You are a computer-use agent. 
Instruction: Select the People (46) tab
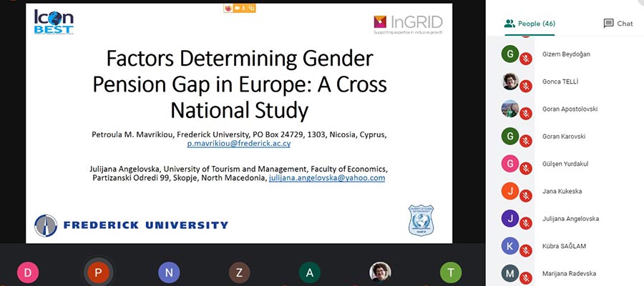point(530,24)
